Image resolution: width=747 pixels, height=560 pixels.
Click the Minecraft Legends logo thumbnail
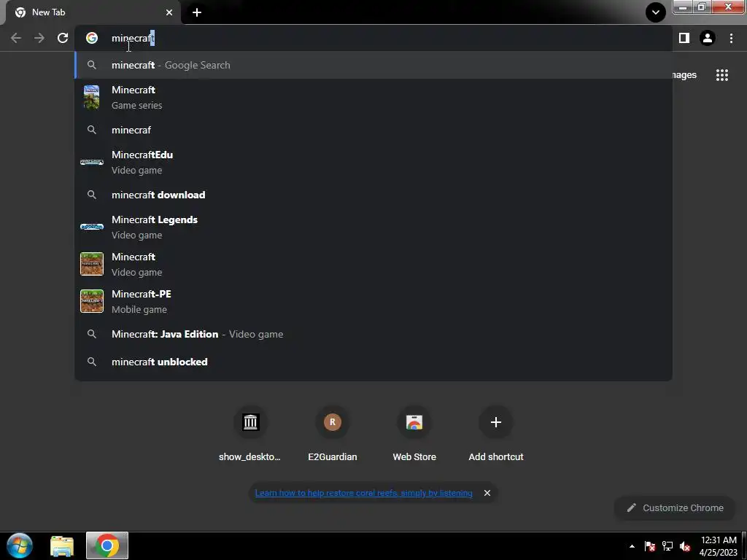coord(92,227)
